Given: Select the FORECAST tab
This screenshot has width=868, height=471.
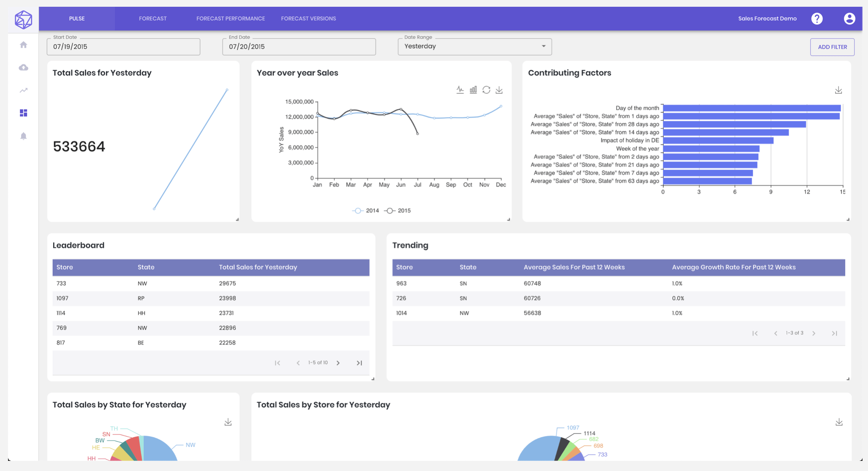Looking at the screenshot, I should click(153, 19).
